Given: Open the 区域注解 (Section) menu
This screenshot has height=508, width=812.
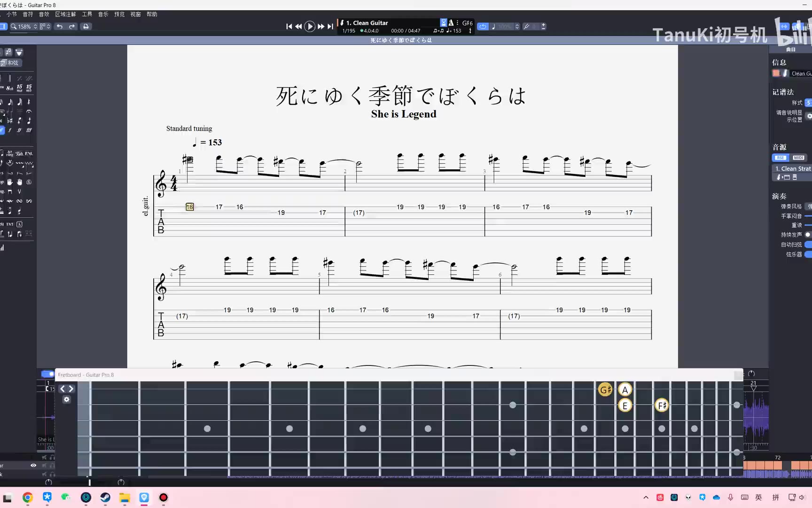Looking at the screenshot, I should [x=66, y=14].
